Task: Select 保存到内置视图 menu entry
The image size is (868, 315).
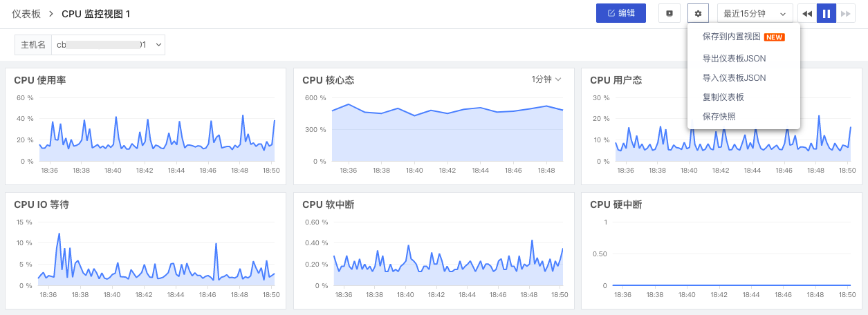Action: pyautogui.click(x=744, y=37)
